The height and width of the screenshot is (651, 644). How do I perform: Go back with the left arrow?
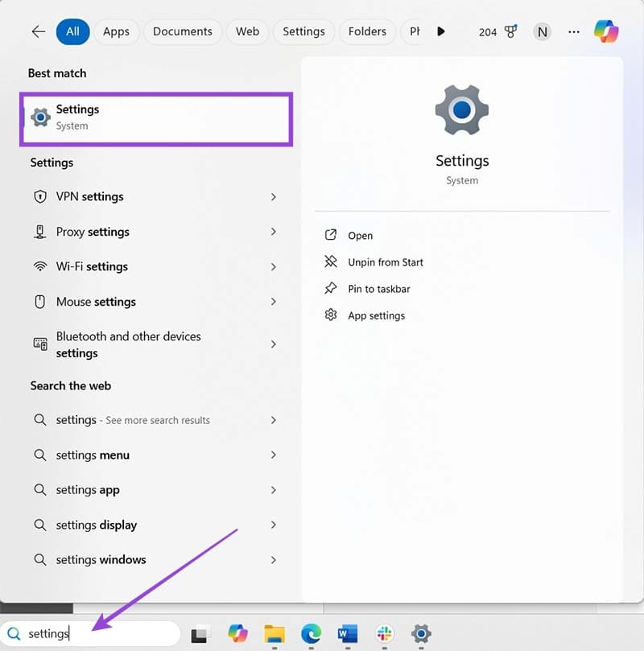(38, 31)
